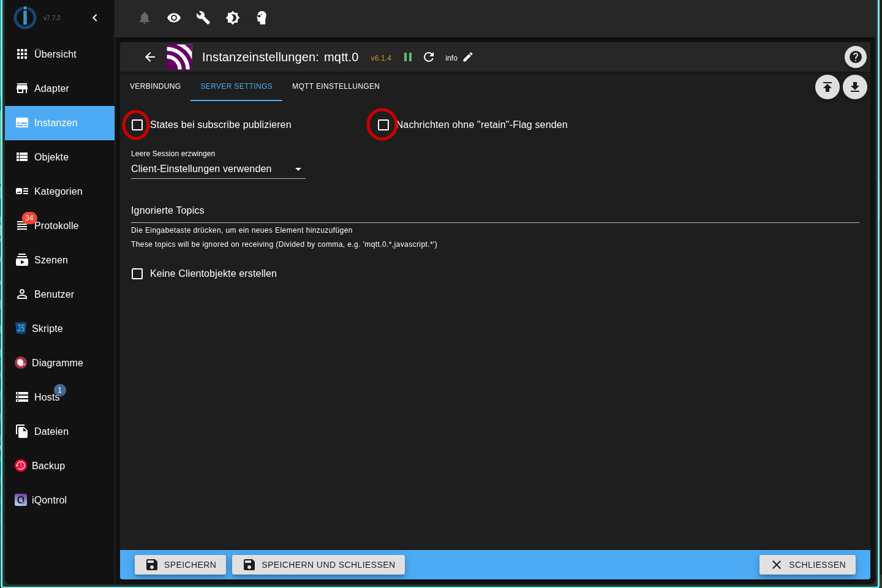Open system settings wrench icon
The width and height of the screenshot is (882, 588).
[203, 18]
